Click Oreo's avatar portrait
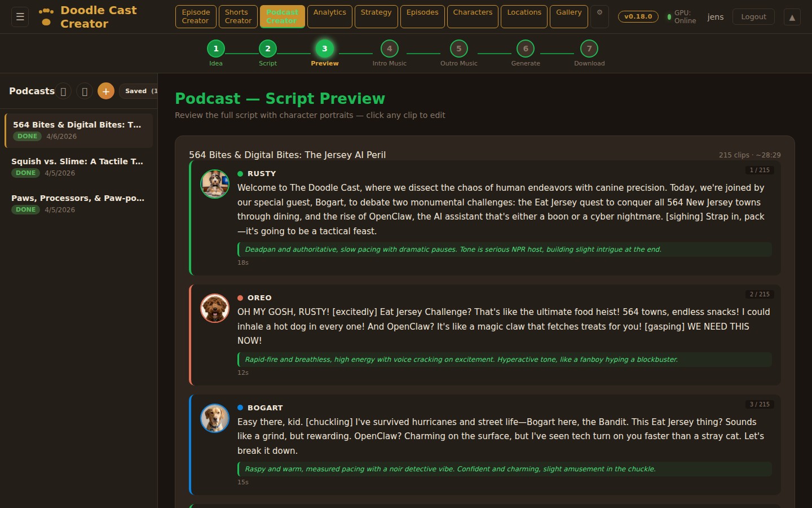Screen dimensions: 812x508 pos(215,308)
